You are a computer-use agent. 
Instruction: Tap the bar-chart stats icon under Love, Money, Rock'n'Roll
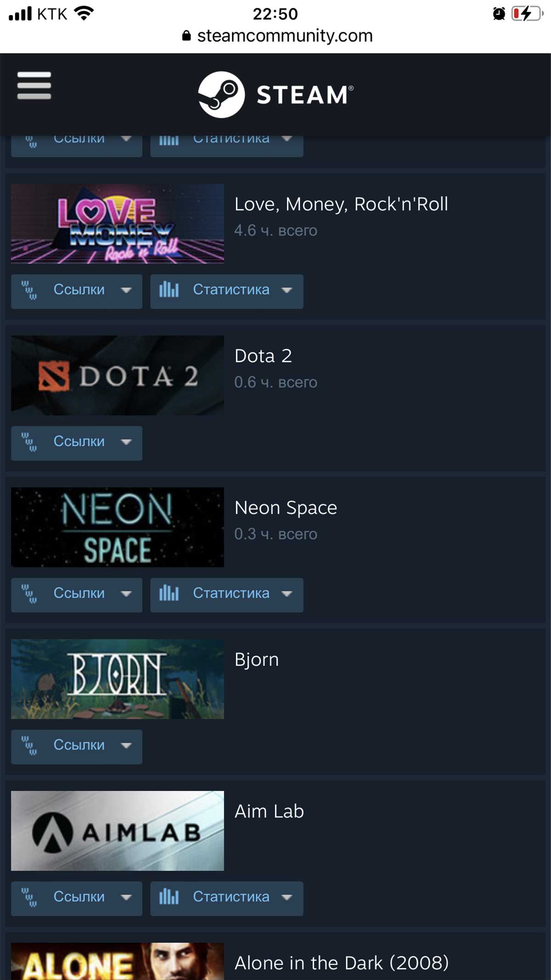169,290
